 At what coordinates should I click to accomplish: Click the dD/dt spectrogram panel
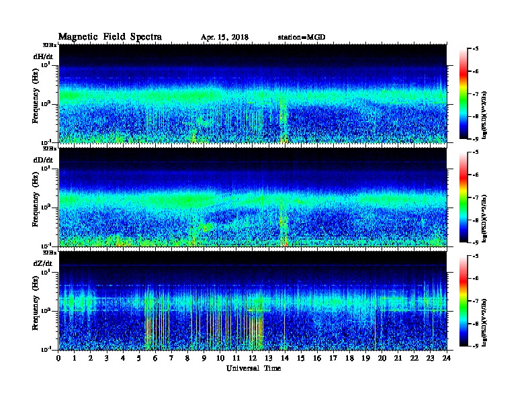tap(253, 197)
